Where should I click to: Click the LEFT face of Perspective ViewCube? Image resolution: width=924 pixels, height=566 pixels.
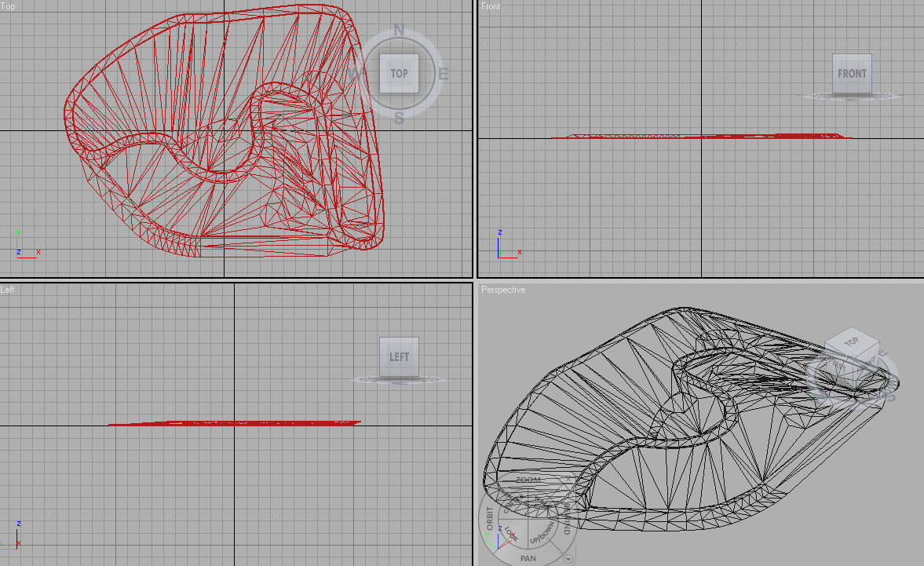pos(839,365)
